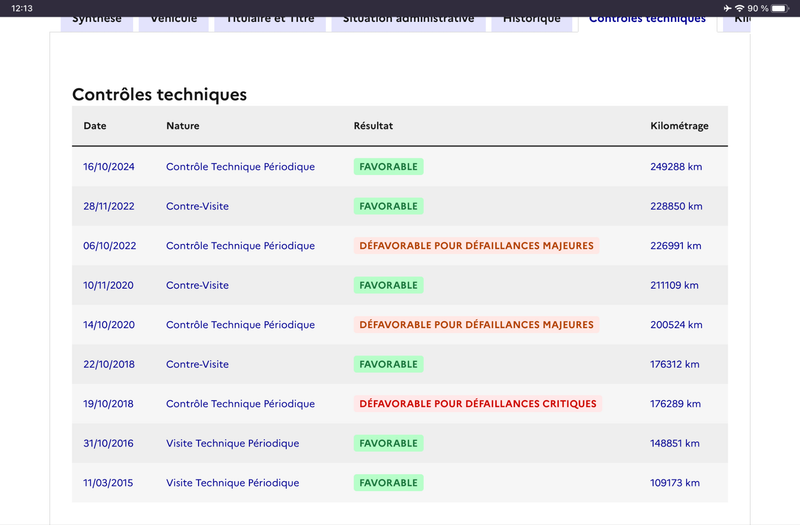800x525 pixels.
Task: Select the Contrôles techniques tab
Action: coord(647,24)
